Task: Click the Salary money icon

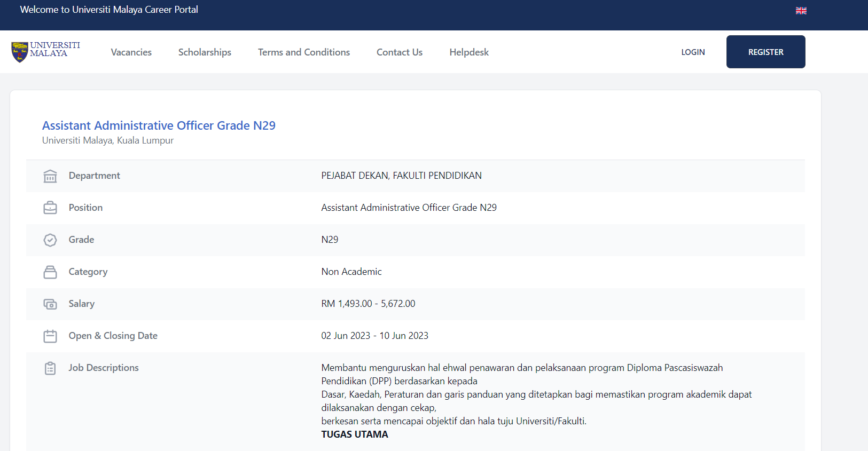Action: click(50, 304)
